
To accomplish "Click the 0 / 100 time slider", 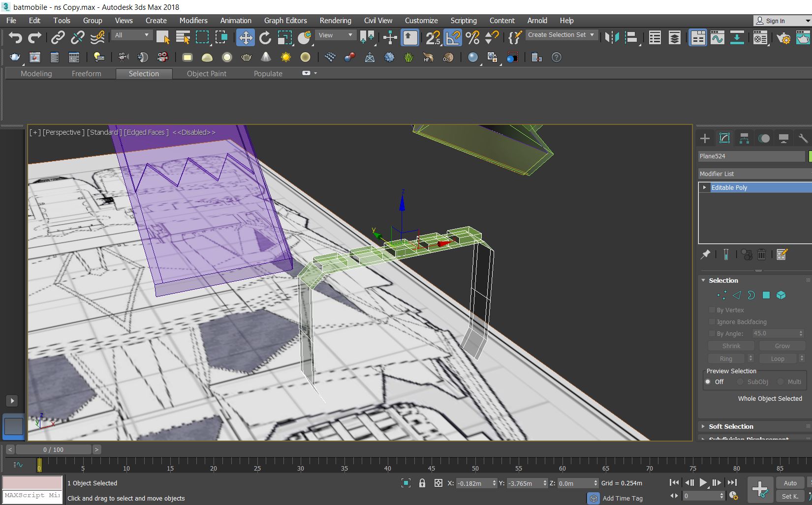I will point(53,449).
